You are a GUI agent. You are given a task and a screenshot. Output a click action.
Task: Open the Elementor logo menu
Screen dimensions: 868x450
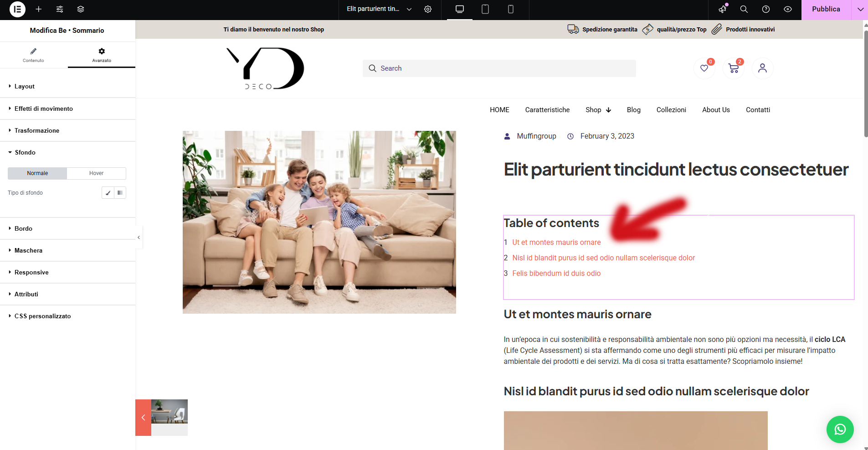tap(17, 9)
